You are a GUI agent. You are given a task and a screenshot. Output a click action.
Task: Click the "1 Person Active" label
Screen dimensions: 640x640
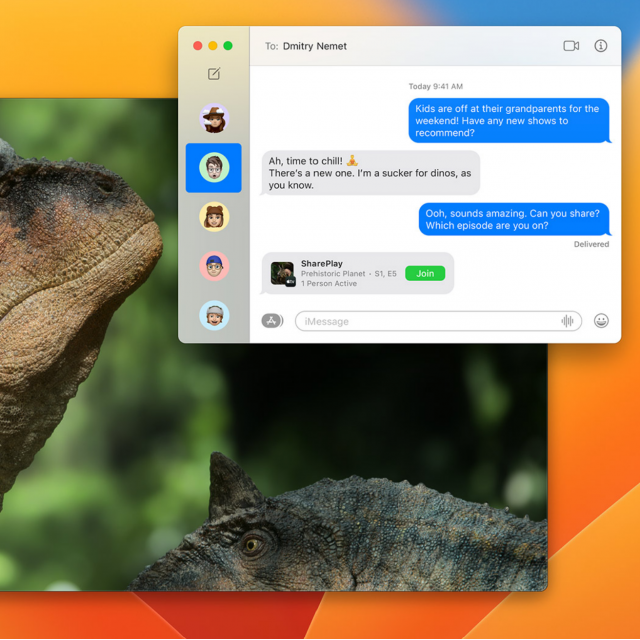329,283
